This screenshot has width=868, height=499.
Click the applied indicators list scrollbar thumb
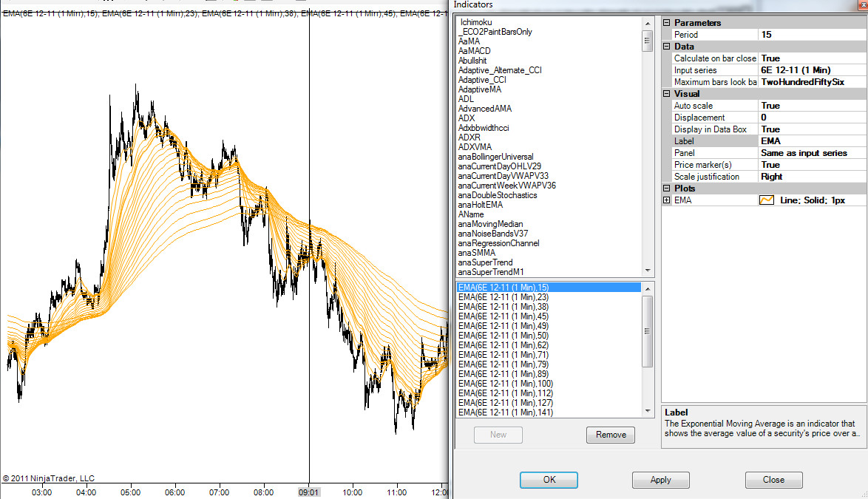coord(647,331)
